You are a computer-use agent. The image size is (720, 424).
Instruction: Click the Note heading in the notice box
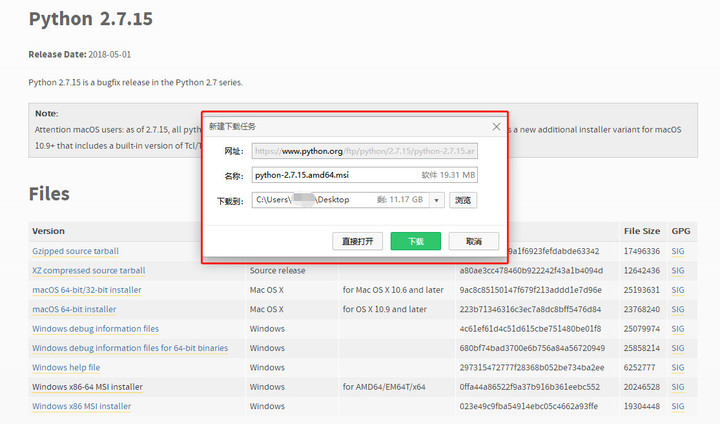pos(46,113)
